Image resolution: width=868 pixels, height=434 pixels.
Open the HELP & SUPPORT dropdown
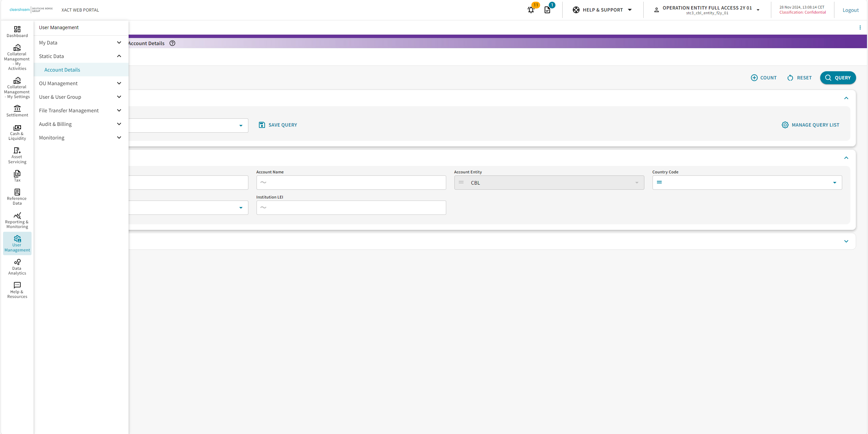(x=602, y=10)
